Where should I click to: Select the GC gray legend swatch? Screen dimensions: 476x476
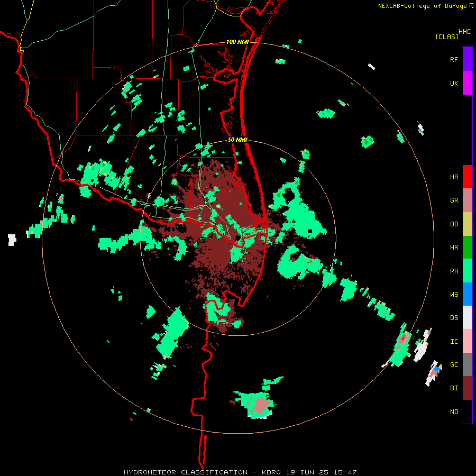tap(467, 364)
